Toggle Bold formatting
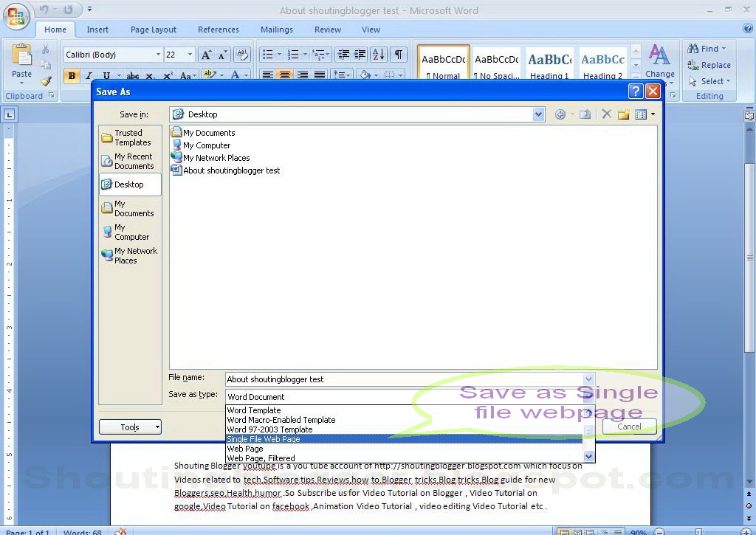 pyautogui.click(x=72, y=76)
